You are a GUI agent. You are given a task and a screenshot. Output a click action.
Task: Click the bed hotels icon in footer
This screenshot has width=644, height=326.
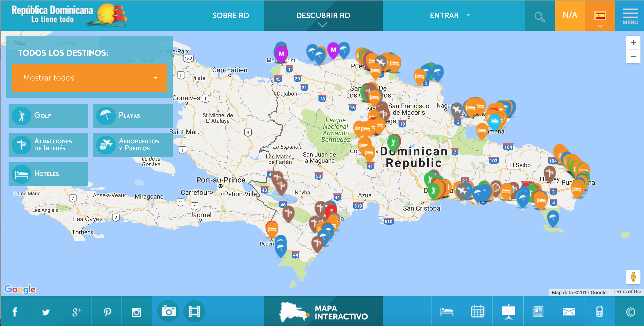pos(447,312)
